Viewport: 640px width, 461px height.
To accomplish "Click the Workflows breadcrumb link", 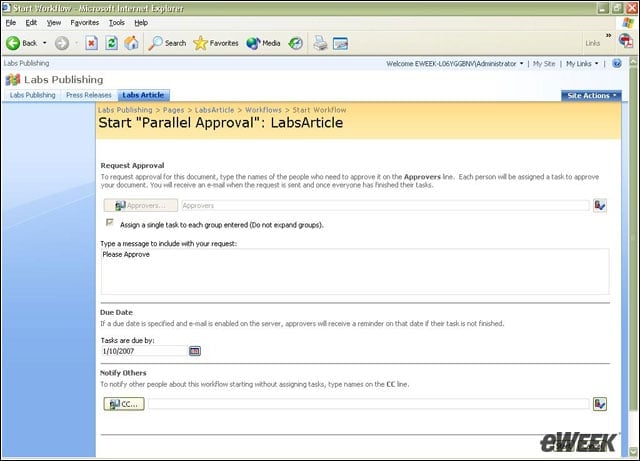I will coord(263,110).
